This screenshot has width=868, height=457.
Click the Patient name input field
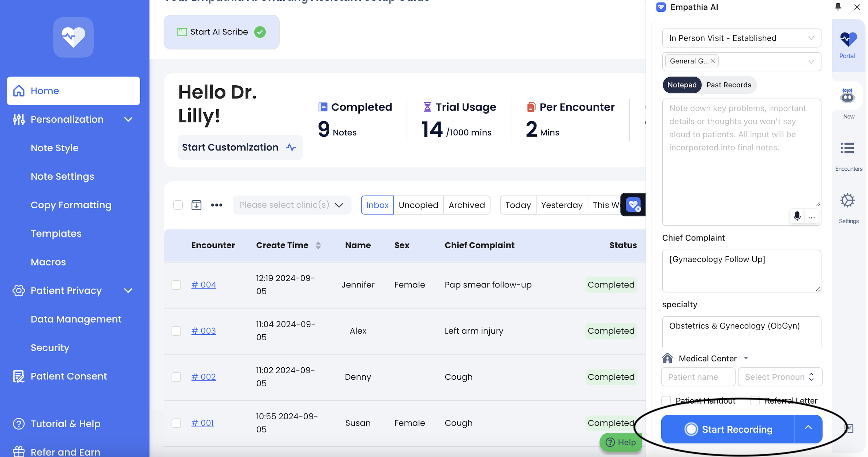point(697,377)
